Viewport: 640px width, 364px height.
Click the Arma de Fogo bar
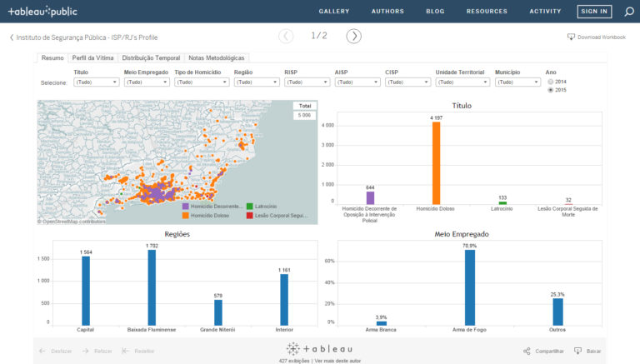470,287
